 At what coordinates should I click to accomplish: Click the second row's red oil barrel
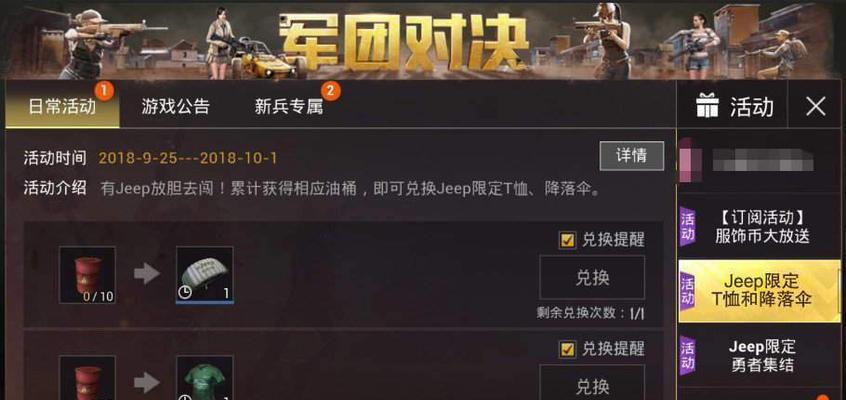(87, 378)
